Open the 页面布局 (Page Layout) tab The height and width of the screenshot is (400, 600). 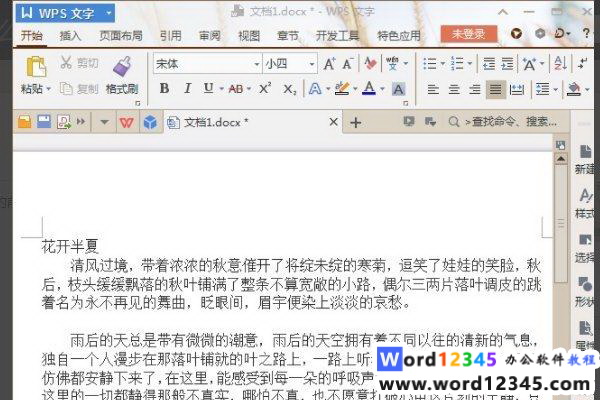point(120,35)
